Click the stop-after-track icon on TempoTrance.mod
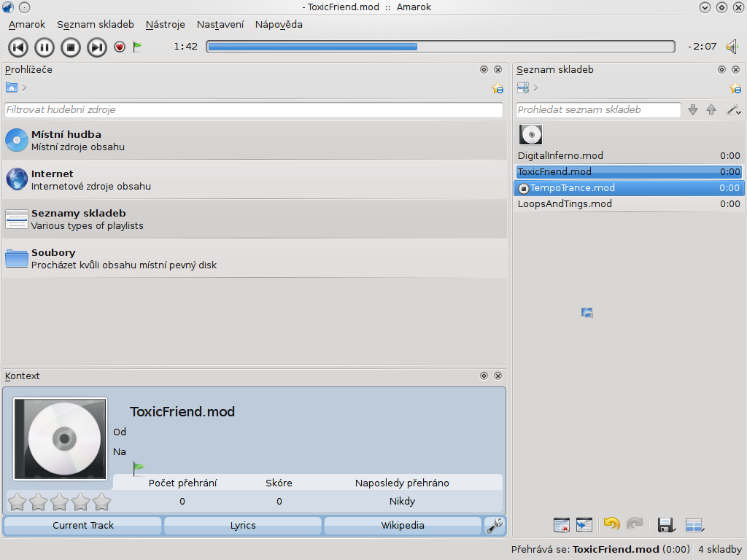This screenshot has height=560, width=747. [524, 189]
